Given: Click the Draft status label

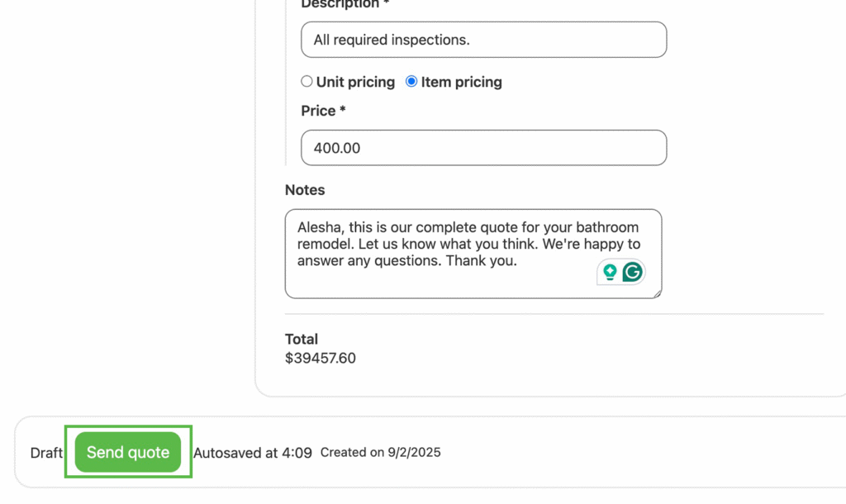Looking at the screenshot, I should (46, 453).
